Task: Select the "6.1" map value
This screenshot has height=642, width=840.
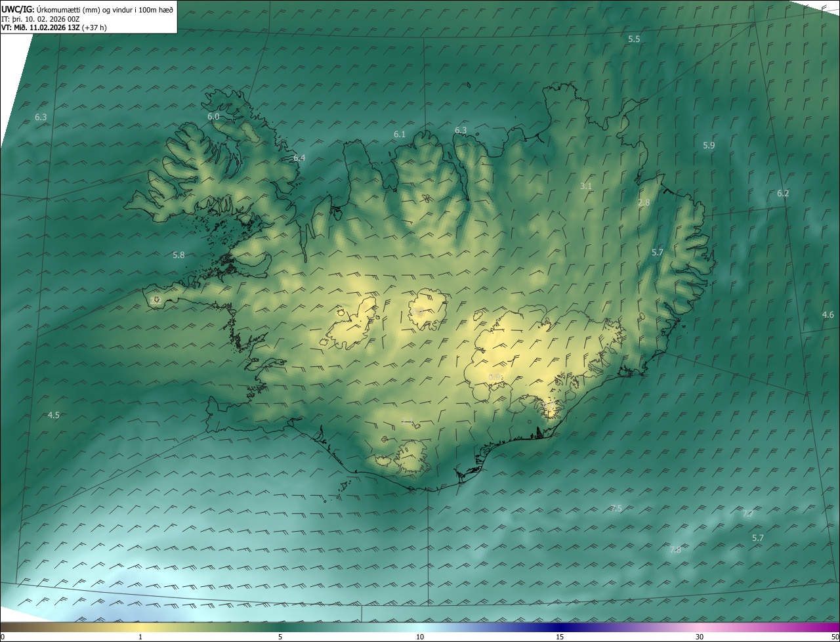Action: pos(400,134)
